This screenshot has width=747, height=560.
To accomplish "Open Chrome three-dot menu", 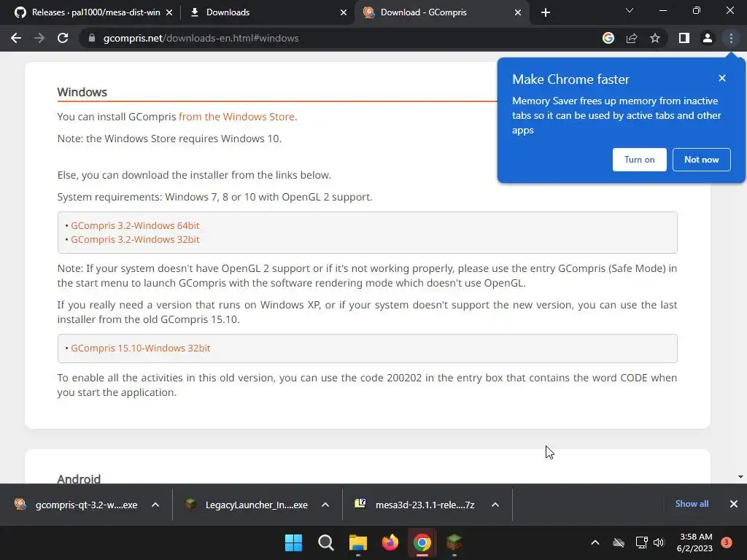I will point(731,38).
